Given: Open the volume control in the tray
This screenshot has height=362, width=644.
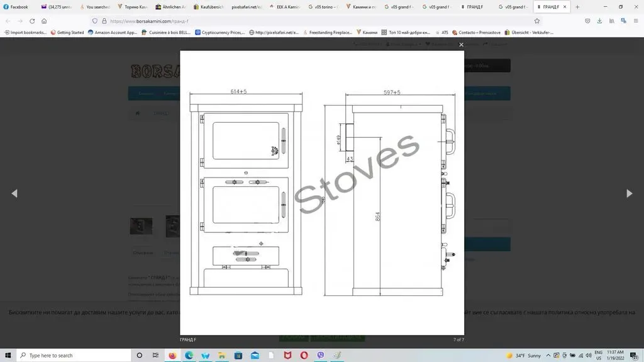Looking at the screenshot, I should tap(589, 356).
